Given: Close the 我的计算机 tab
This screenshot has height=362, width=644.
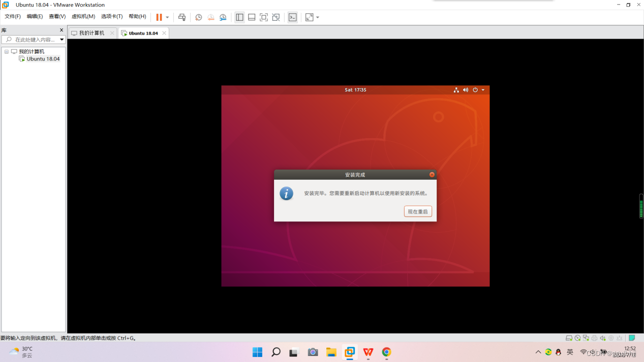Looking at the screenshot, I should pyautogui.click(x=112, y=33).
